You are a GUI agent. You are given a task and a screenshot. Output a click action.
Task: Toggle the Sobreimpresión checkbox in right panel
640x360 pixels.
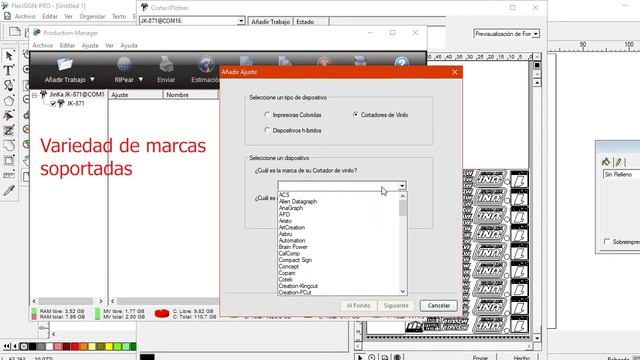click(x=607, y=242)
